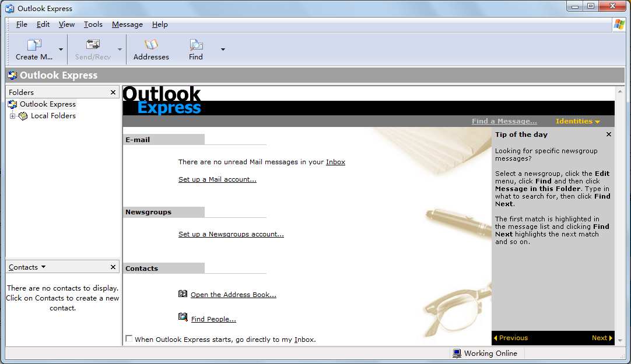Image resolution: width=631 pixels, height=364 pixels.
Task: Click the Tip of the day heading
Action: [521, 135]
